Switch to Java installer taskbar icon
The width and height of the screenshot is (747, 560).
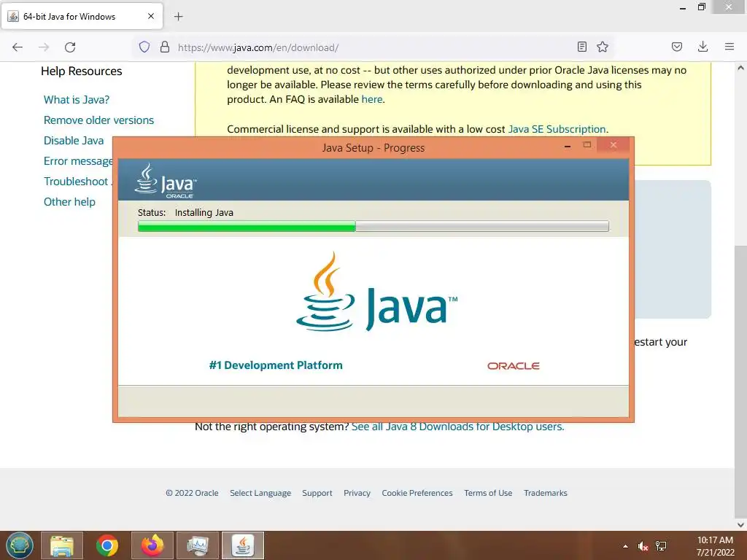pyautogui.click(x=243, y=545)
